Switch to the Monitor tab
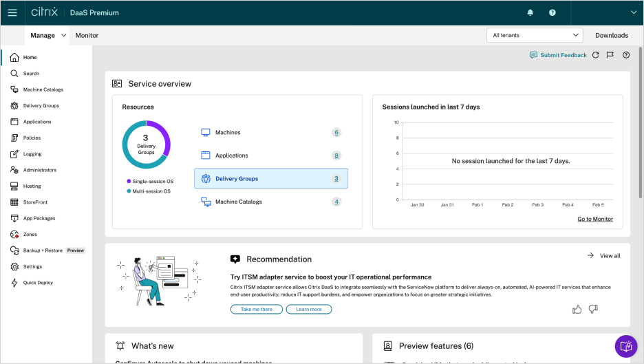The height and width of the screenshot is (364, 644). pos(87,35)
